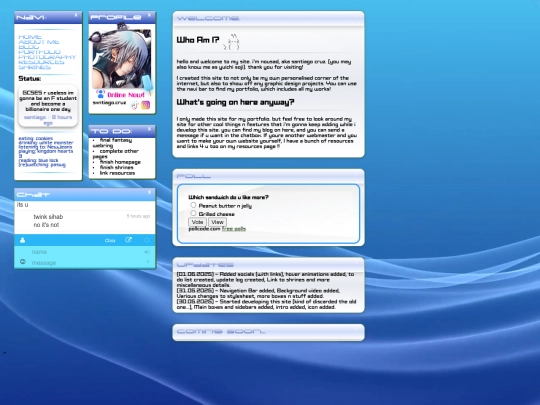The height and width of the screenshot is (405, 540).
Task: Click the 'eating: cookies' status line
Action: click(x=35, y=138)
